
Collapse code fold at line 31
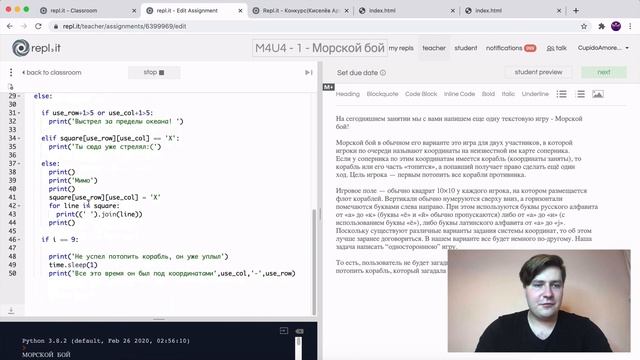pos(19,113)
